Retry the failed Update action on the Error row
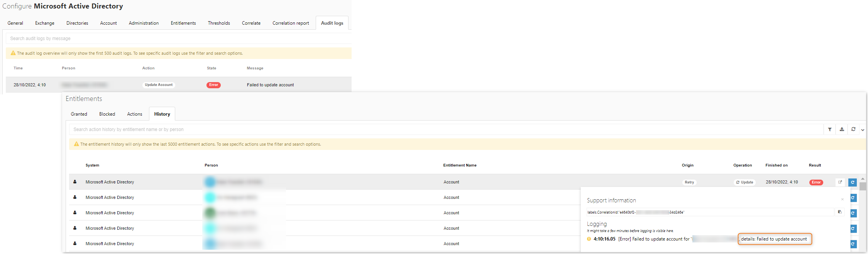868x254 pixels. (x=853, y=182)
